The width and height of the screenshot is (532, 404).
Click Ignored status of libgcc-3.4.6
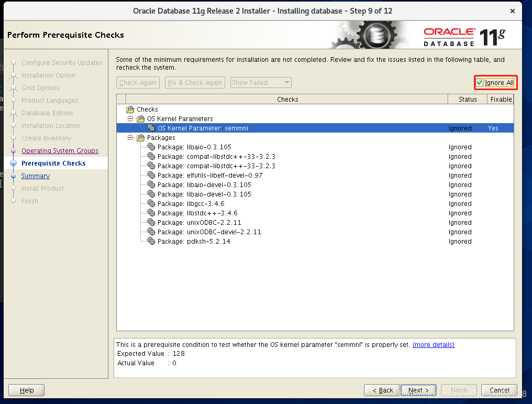point(460,204)
